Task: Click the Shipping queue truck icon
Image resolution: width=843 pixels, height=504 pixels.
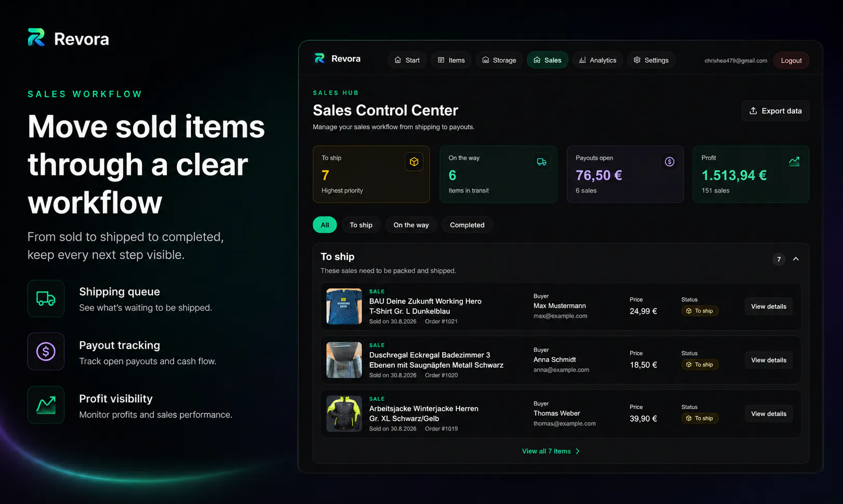Action: 46,298
